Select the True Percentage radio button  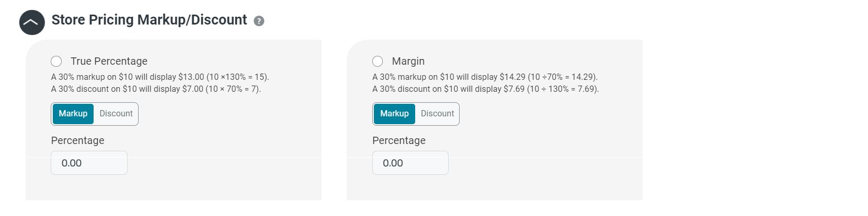coord(56,61)
